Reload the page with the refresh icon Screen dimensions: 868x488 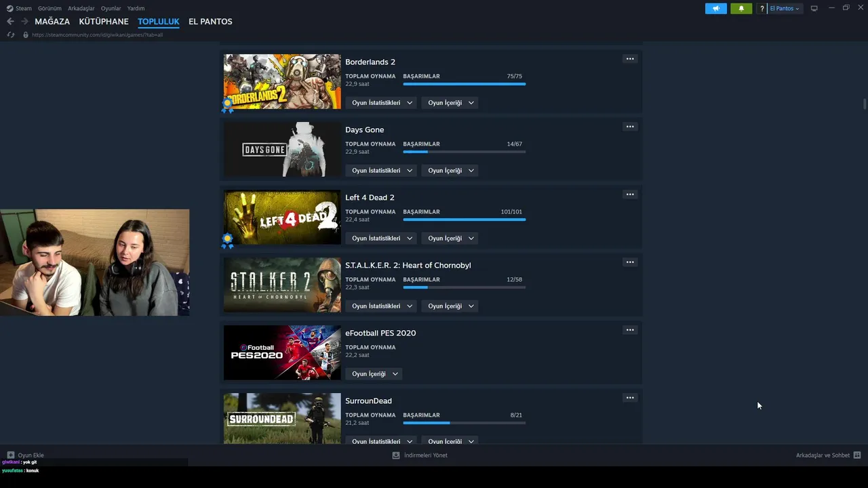coord(11,35)
